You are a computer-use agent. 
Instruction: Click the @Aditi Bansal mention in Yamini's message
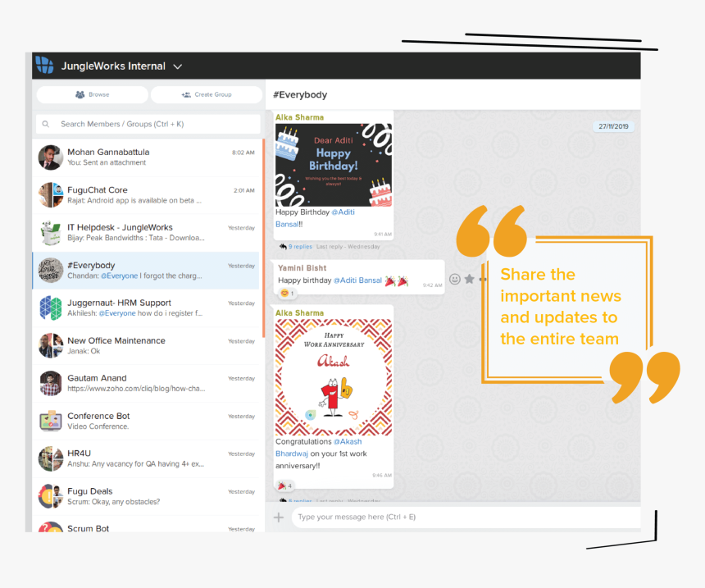tap(358, 280)
